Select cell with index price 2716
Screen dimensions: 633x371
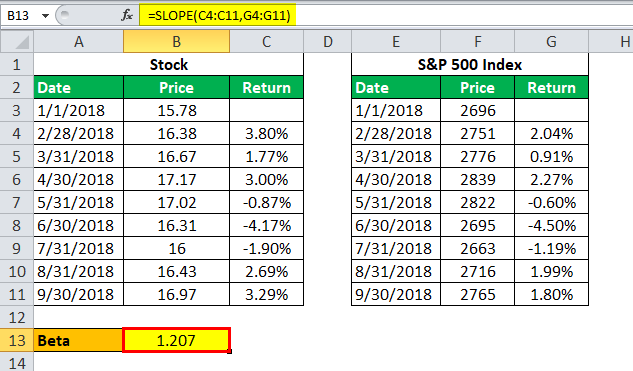pos(478,271)
